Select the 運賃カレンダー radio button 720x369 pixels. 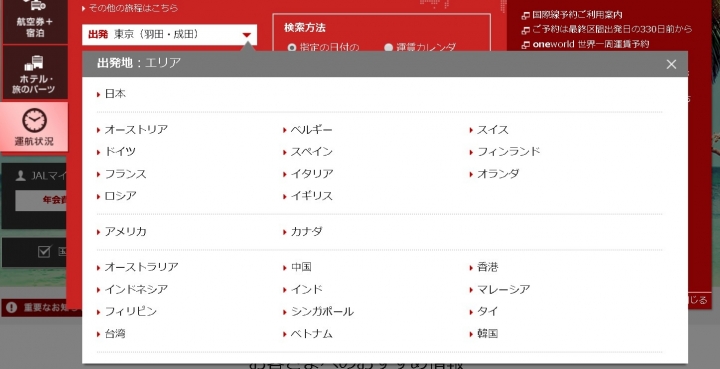(x=388, y=47)
